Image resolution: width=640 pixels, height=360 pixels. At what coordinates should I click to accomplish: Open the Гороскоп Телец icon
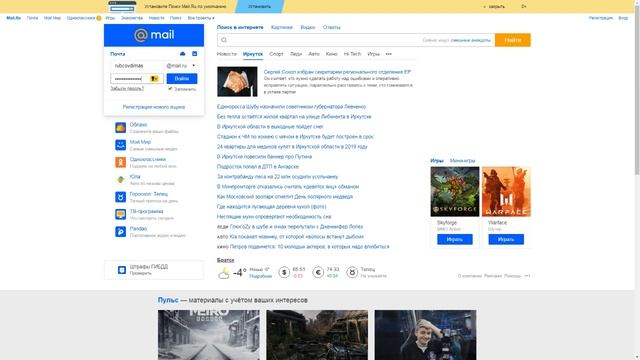pos(120,197)
